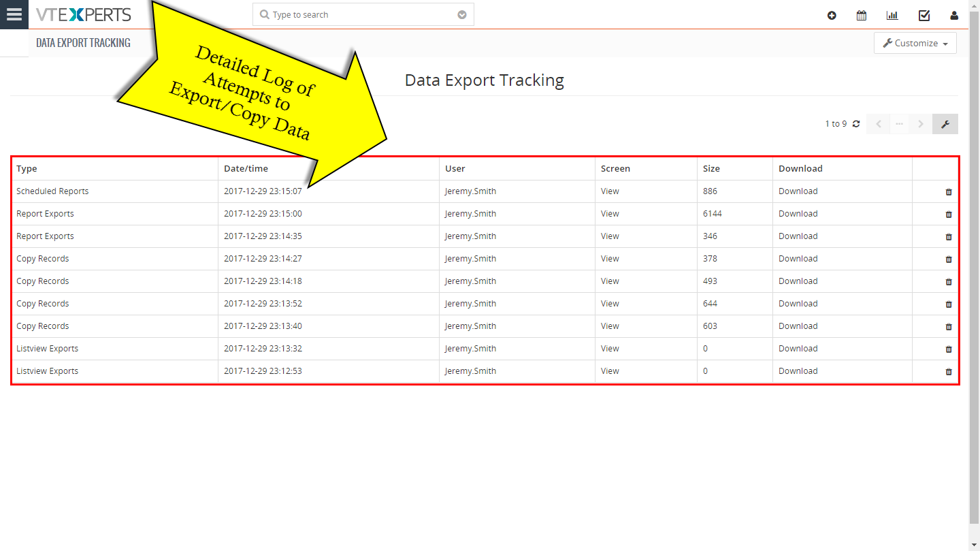980x551 pixels.
Task: Sort by Date/time column header
Action: 246,168
